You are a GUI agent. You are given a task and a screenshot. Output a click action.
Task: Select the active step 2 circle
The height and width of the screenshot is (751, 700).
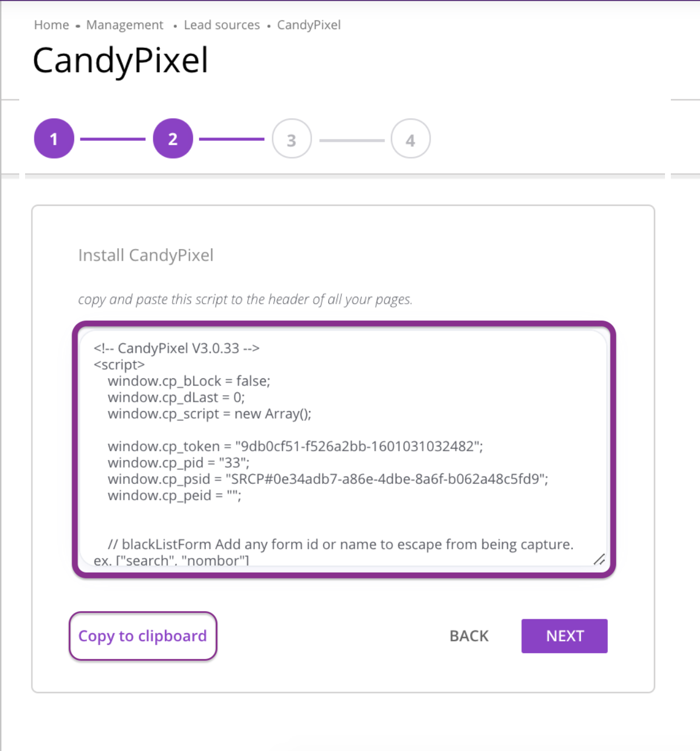coord(173,139)
